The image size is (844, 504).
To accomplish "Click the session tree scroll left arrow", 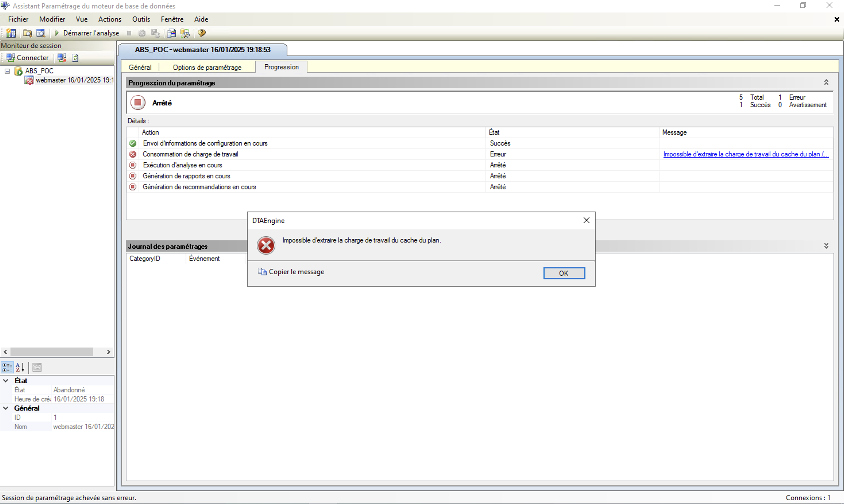I will pos(5,352).
